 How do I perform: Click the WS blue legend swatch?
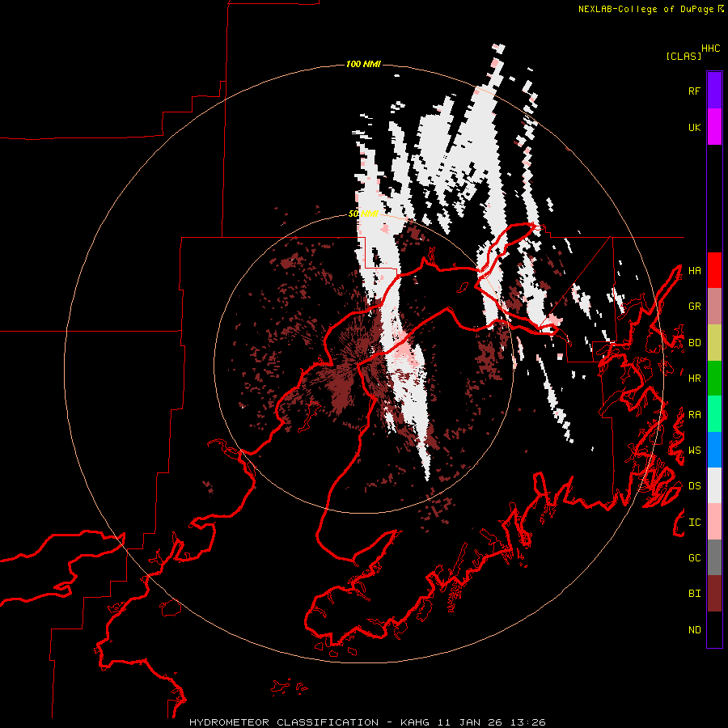pos(714,450)
